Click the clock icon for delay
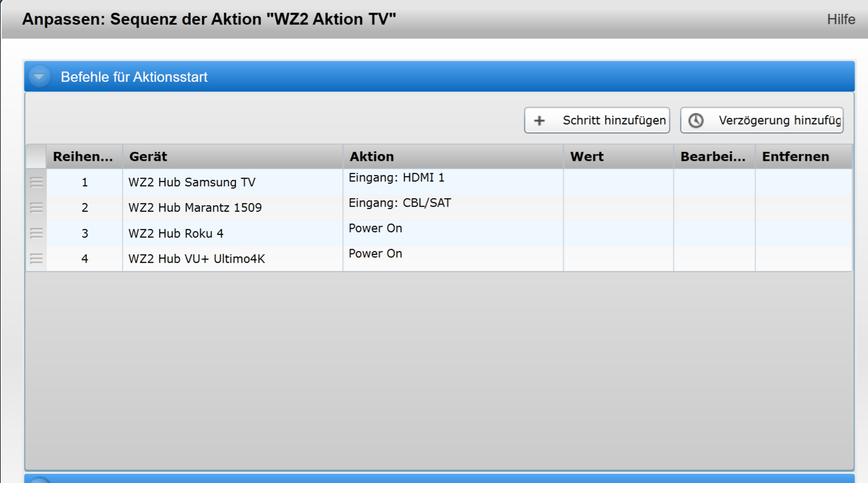868x483 pixels. click(696, 120)
